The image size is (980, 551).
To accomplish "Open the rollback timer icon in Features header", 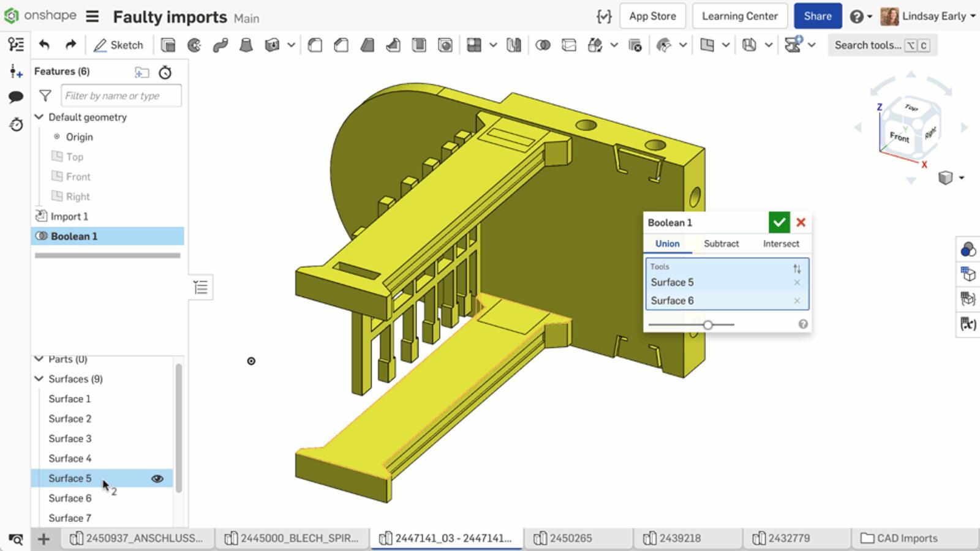I will coord(165,72).
